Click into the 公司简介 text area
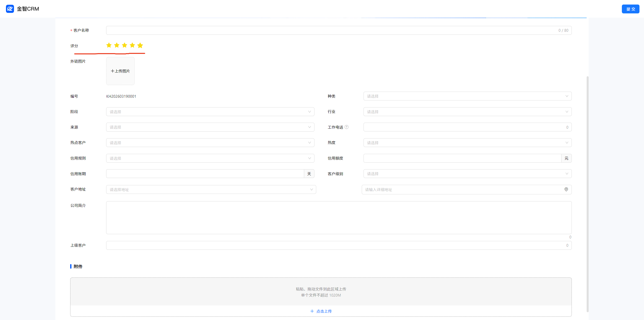Viewport: 644px width, 320px height. click(339, 218)
